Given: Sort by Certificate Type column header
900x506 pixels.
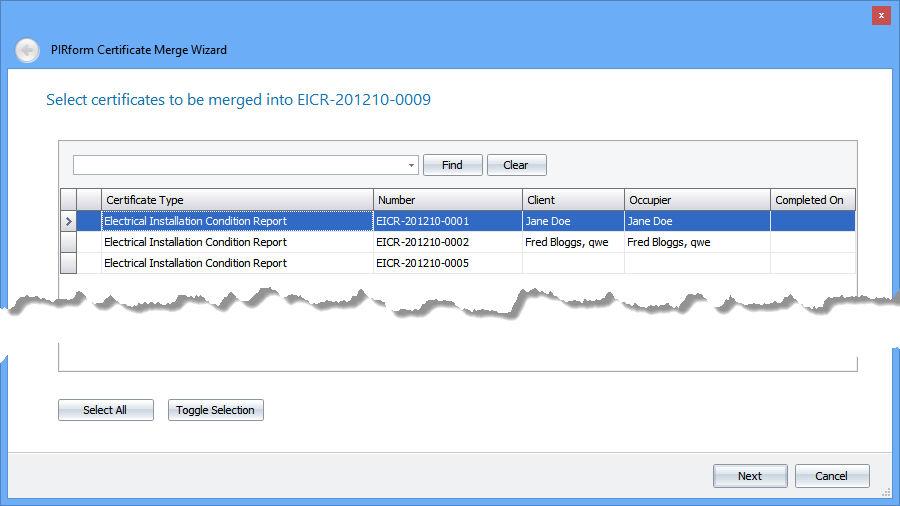Looking at the screenshot, I should click(237, 200).
